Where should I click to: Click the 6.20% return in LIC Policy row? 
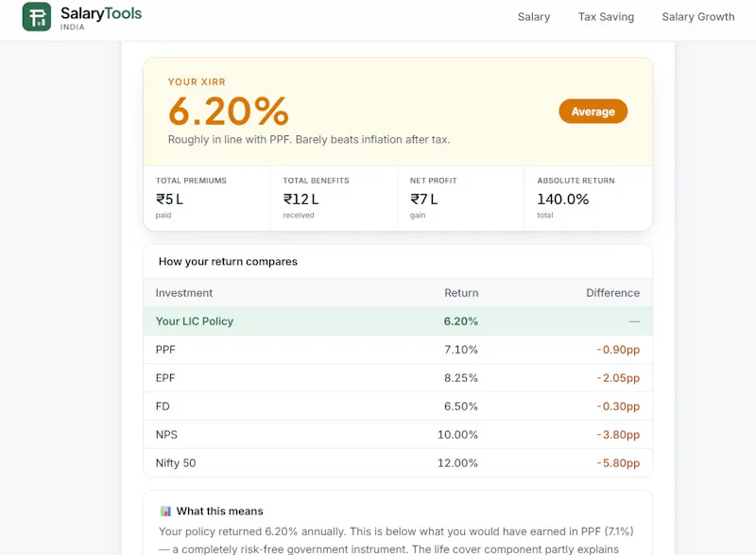pos(461,321)
